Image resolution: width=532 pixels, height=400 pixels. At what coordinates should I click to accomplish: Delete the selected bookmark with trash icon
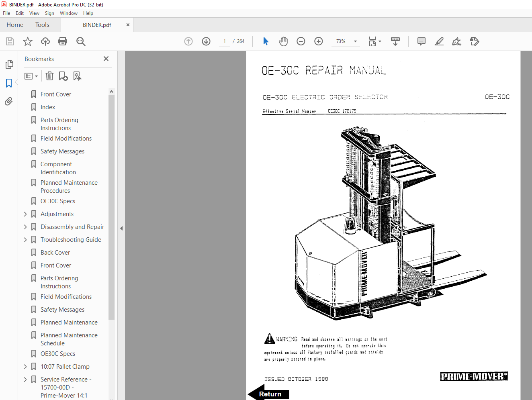pos(49,76)
